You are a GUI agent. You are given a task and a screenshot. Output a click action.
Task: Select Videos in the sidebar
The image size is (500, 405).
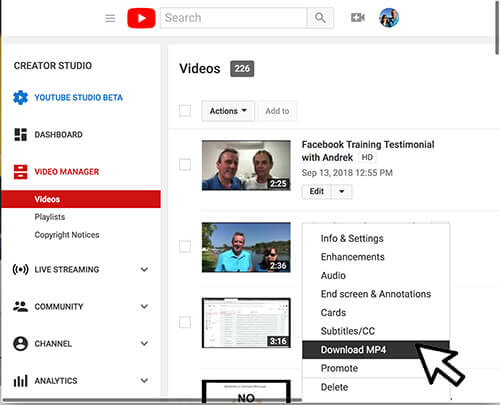click(81, 199)
